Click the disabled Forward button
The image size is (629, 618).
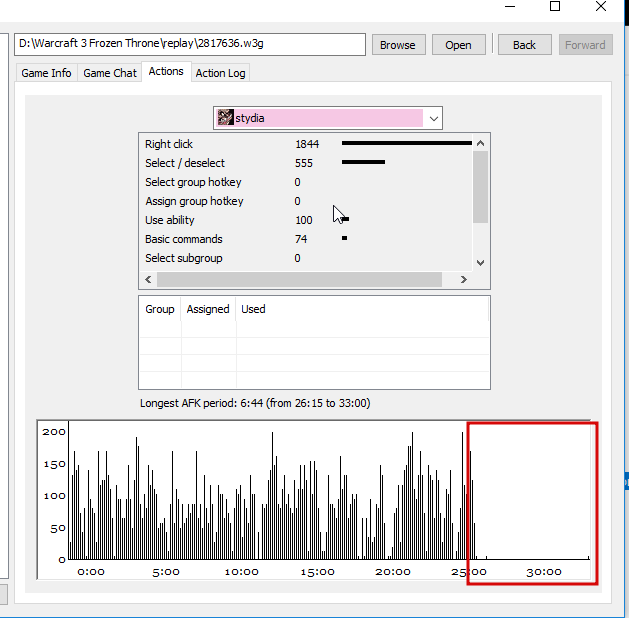pos(585,45)
